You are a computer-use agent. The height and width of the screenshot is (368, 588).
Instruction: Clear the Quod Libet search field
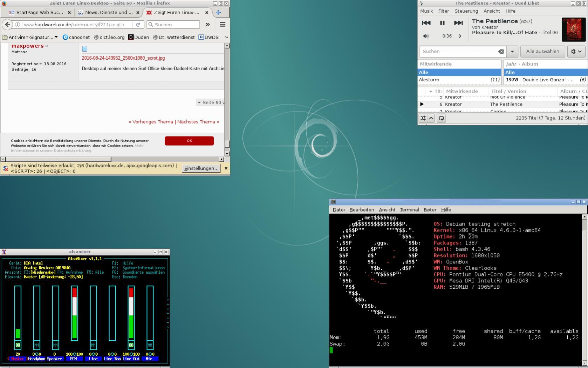[x=501, y=52]
